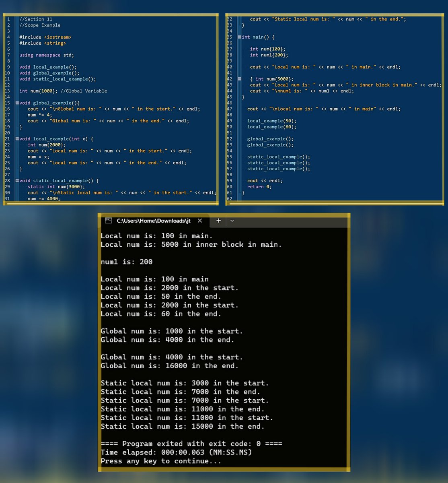
Task: Click output 'Static local num is: 11000 in the end.'
Action: point(183,409)
